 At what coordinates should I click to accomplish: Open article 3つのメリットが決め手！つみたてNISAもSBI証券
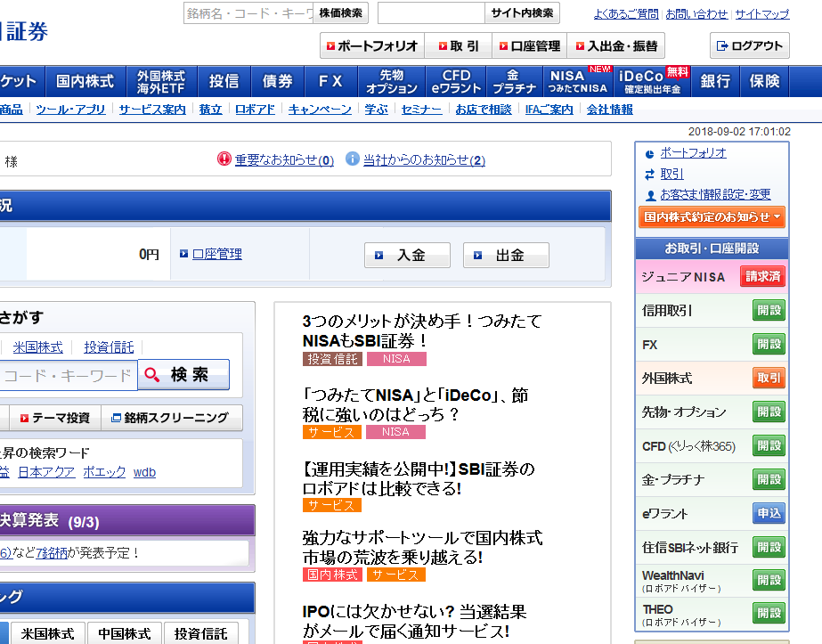[x=422, y=331]
